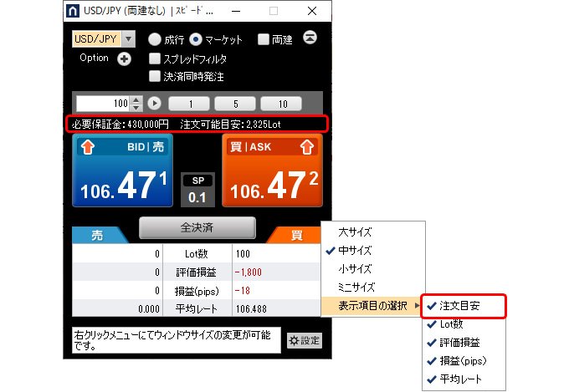
Task: Uncheck 注文目安 in the display items submenu
Action: point(462,306)
